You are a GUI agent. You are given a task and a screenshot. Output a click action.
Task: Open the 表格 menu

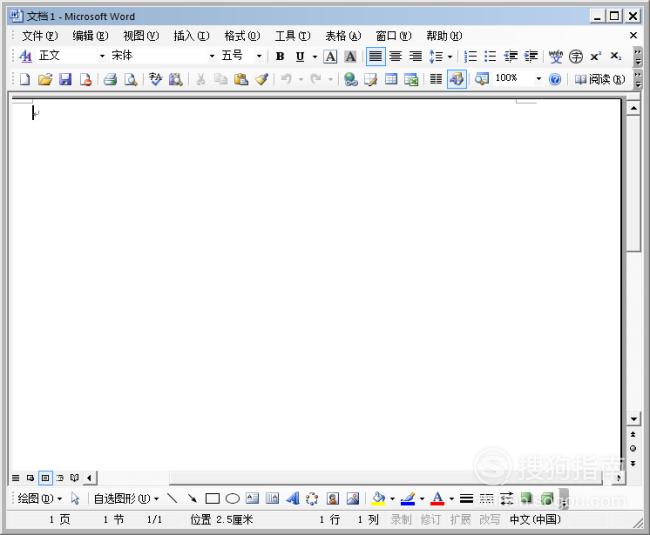343,36
